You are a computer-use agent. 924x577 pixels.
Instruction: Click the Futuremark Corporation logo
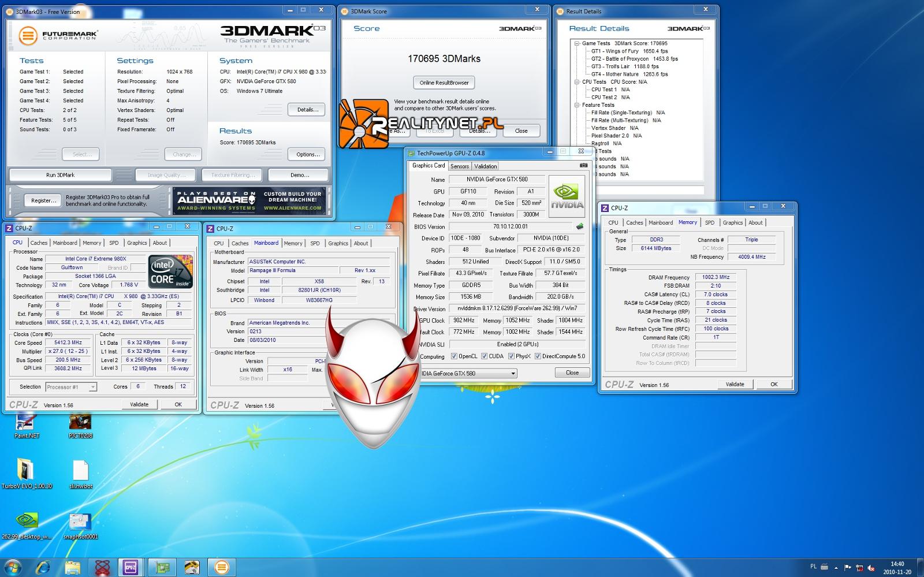tap(58, 36)
